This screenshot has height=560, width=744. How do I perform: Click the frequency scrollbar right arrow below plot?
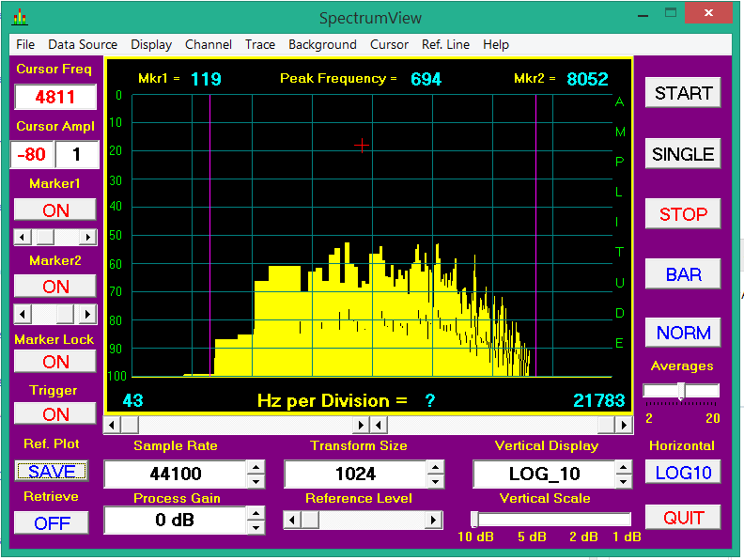[x=625, y=426]
